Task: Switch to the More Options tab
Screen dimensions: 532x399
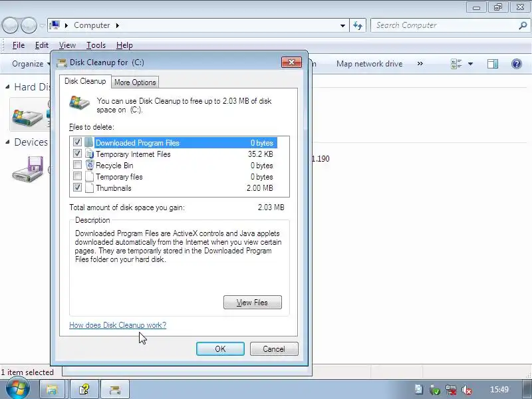Action: [135, 82]
